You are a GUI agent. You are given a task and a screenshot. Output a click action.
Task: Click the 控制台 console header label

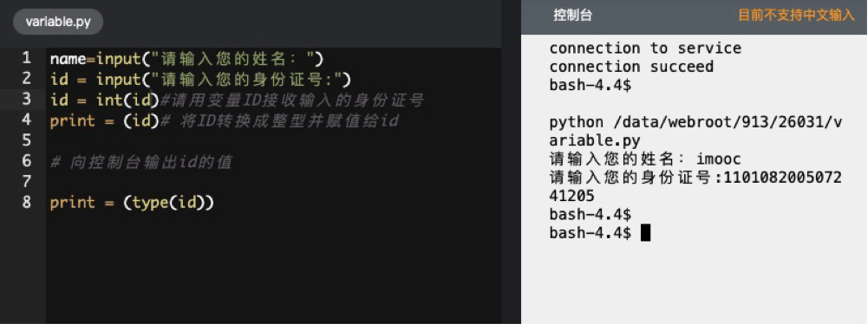[572, 16]
